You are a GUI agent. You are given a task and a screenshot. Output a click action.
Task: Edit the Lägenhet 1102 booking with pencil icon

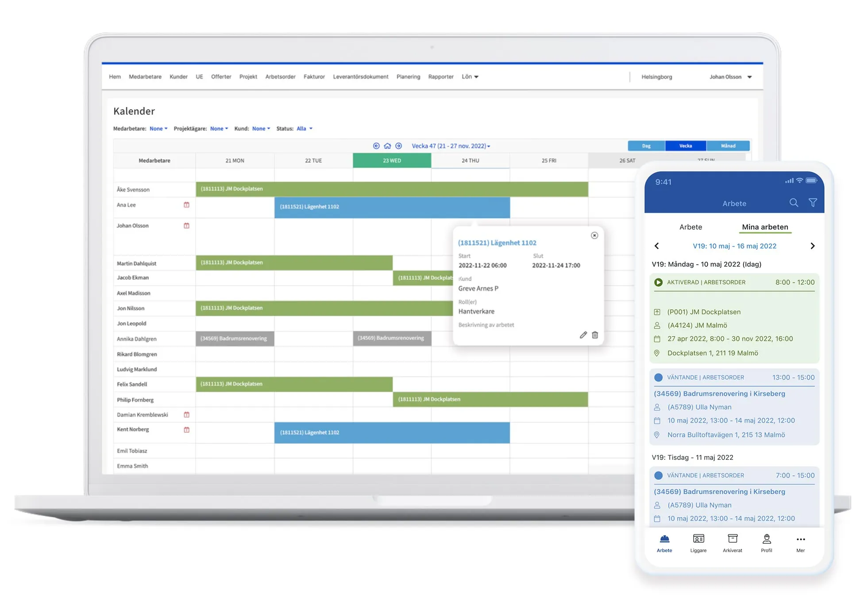pos(583,335)
